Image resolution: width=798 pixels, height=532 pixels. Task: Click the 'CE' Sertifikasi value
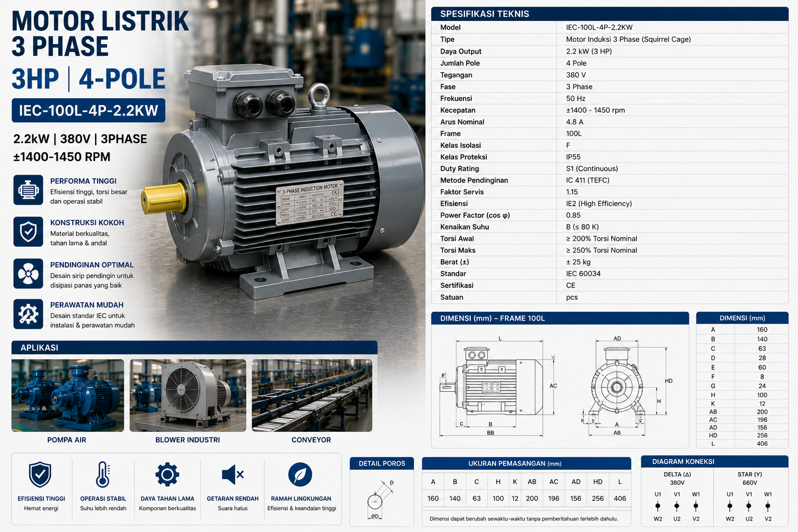point(570,285)
